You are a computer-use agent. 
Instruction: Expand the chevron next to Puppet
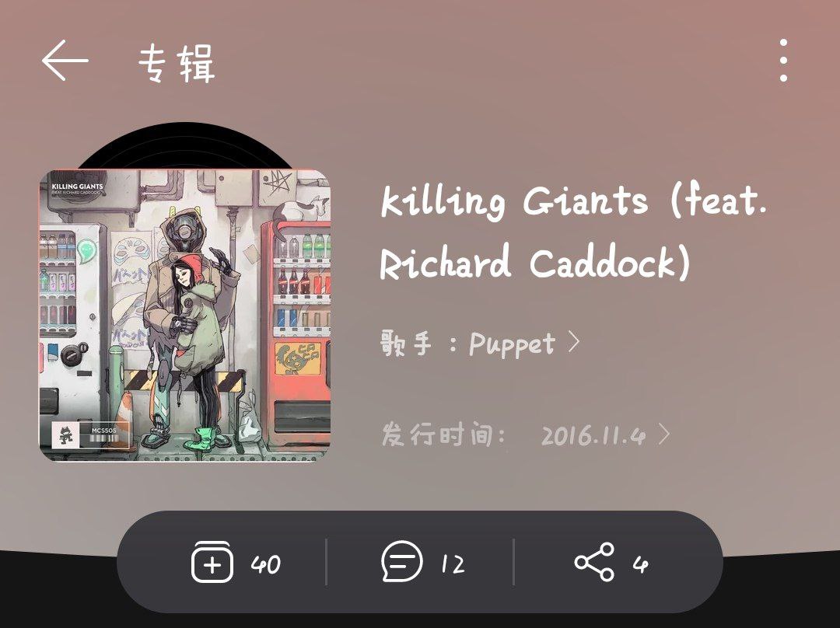coord(574,342)
